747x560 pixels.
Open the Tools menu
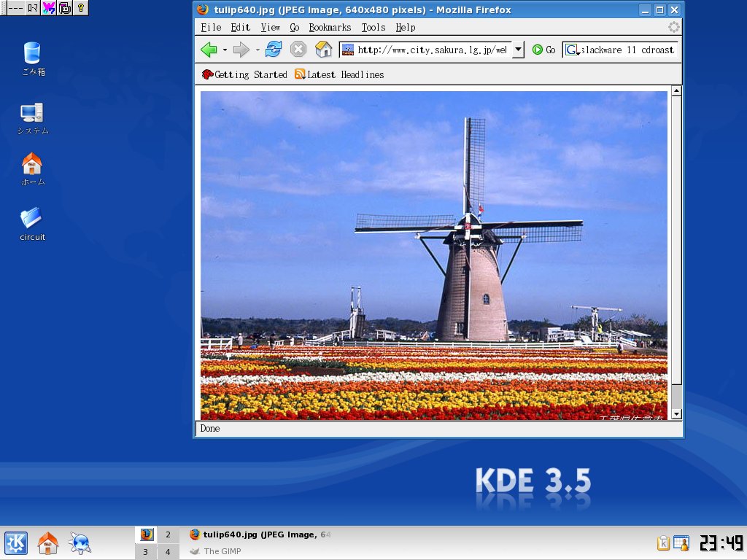pyautogui.click(x=373, y=28)
